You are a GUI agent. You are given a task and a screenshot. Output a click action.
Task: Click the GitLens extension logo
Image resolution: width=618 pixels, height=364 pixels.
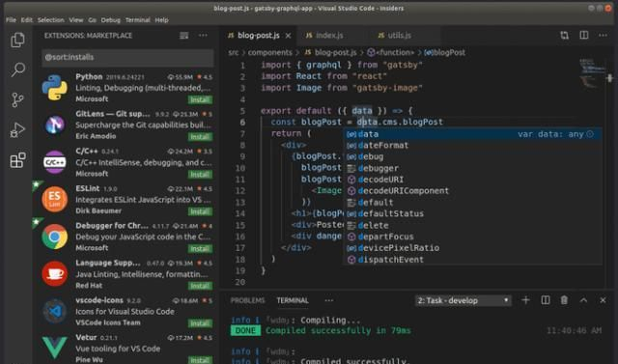pos(55,125)
